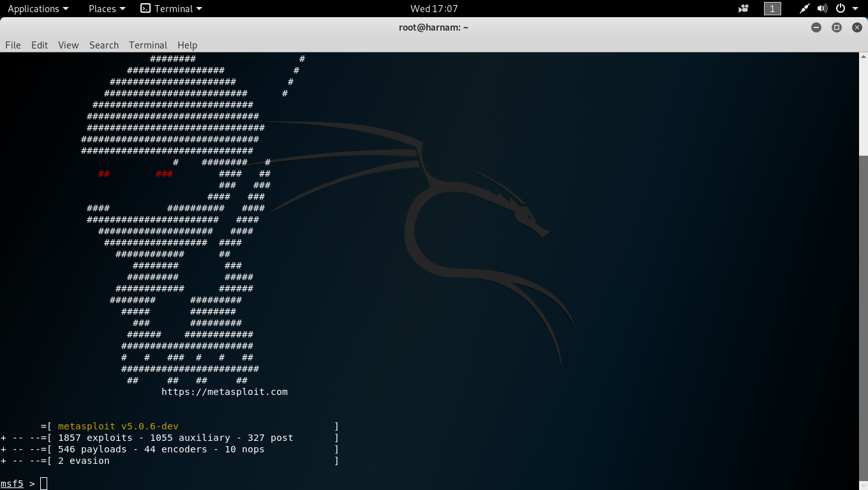Open the Edit menu
Image resolution: width=868 pixels, height=490 pixels.
[40, 45]
